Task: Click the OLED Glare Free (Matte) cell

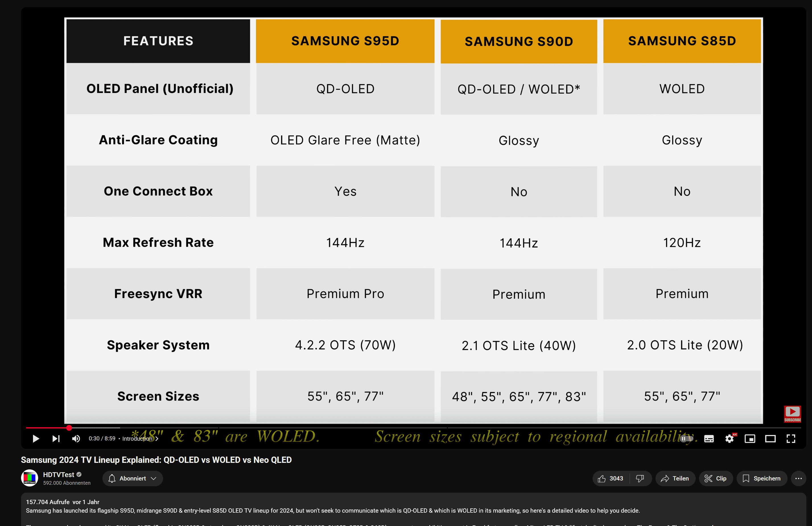Action: (x=345, y=140)
